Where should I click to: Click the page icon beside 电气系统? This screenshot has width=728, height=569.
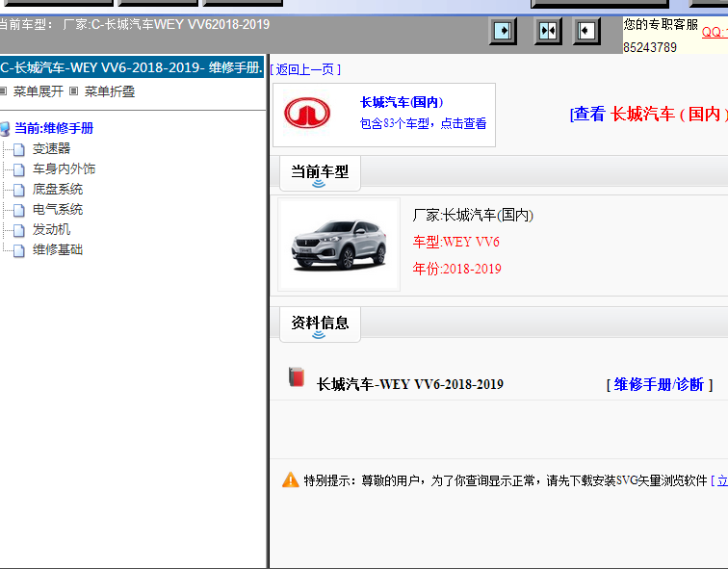pyautogui.click(x=19, y=210)
